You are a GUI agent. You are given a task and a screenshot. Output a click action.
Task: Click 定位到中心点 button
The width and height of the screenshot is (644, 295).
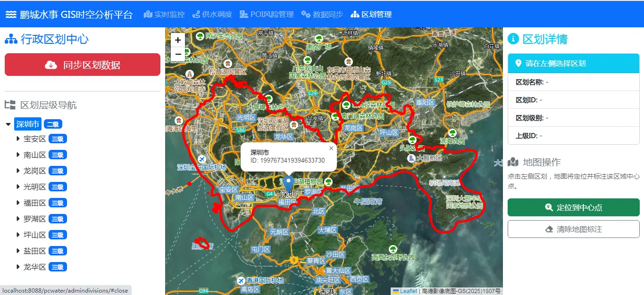point(573,207)
